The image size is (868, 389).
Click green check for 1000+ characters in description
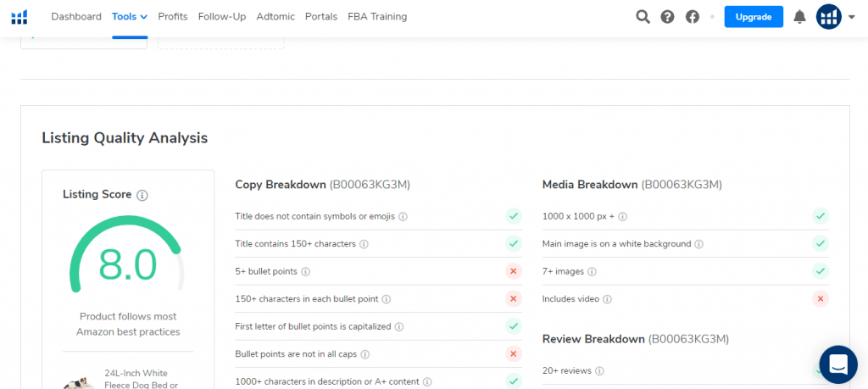pos(513,381)
